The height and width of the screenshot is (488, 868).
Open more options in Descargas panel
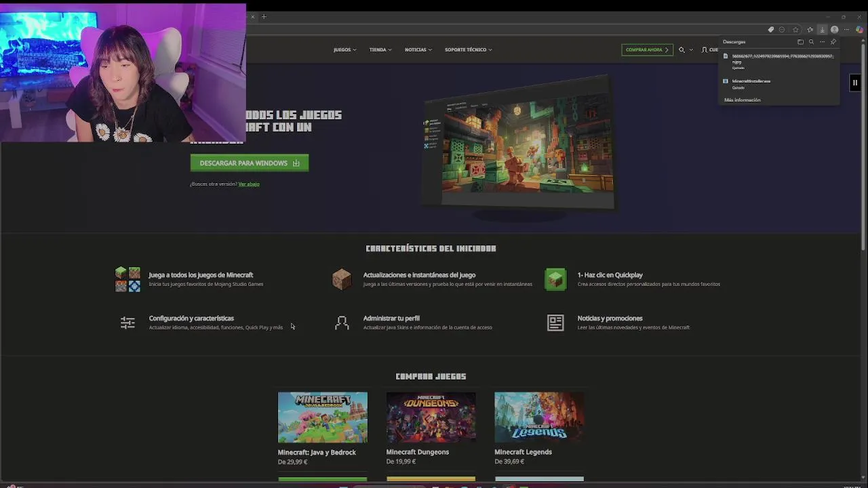[x=822, y=42]
